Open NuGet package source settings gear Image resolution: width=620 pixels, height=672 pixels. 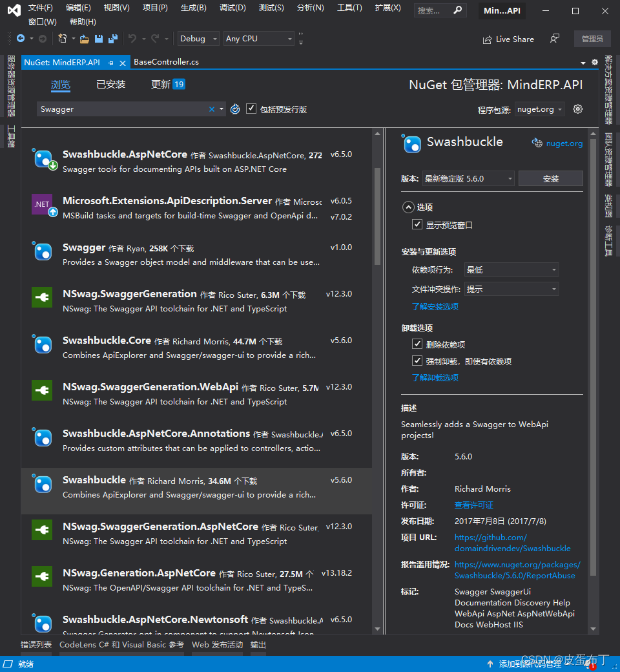pos(578,109)
